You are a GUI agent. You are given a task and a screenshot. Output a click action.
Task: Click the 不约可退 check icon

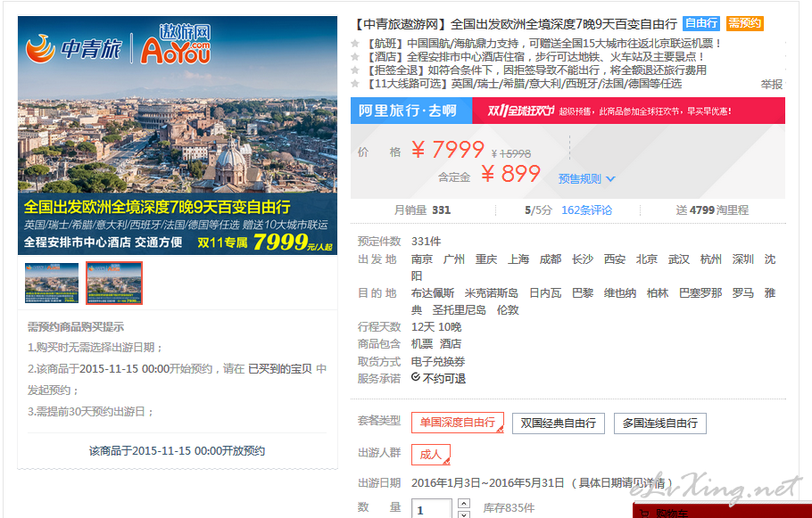(415, 377)
